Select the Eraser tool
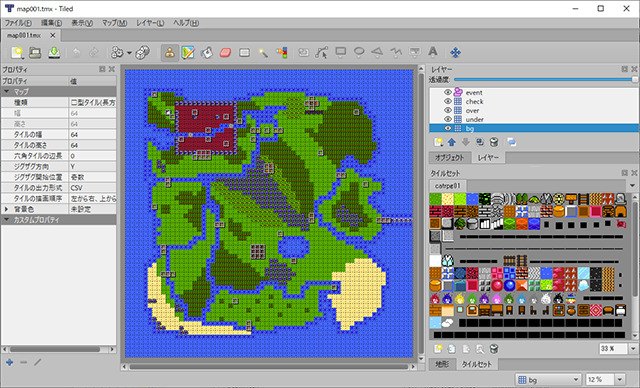 pyautogui.click(x=225, y=53)
